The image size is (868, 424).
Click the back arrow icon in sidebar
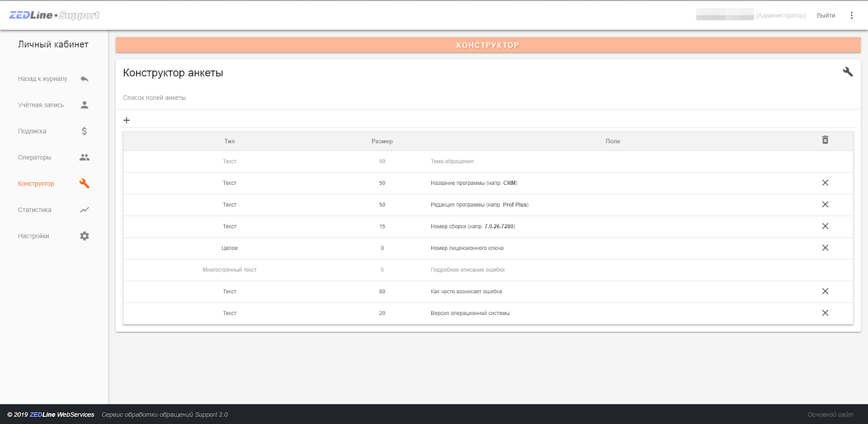85,79
